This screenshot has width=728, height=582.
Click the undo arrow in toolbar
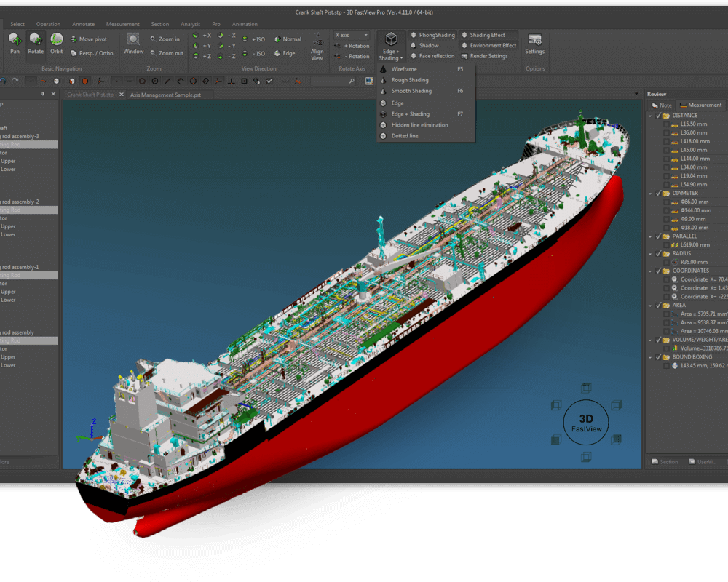pos(3,81)
